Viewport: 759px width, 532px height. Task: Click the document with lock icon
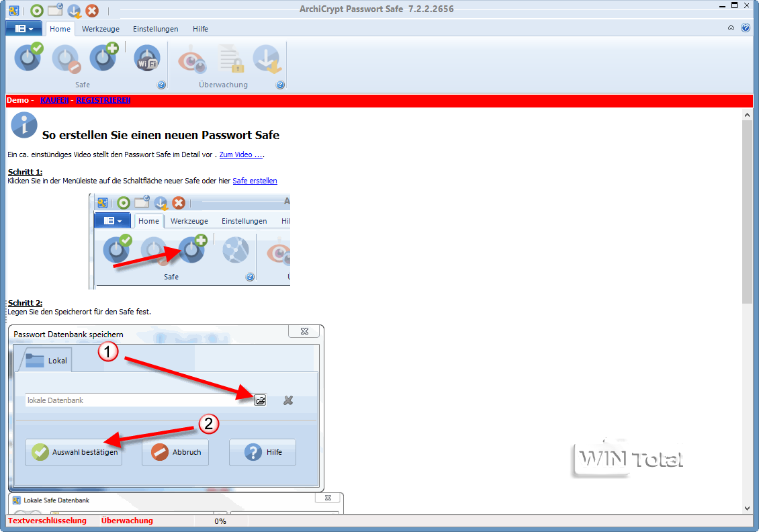pyautogui.click(x=232, y=58)
